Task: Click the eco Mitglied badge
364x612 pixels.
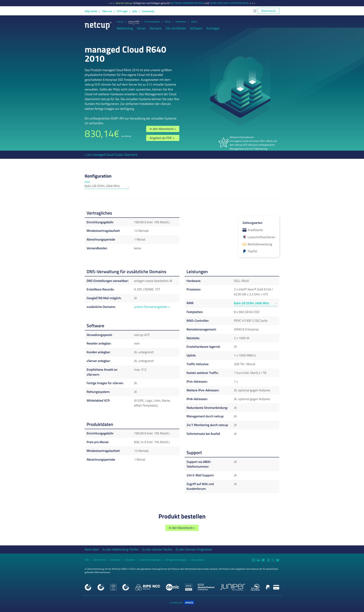Action: click(189, 587)
